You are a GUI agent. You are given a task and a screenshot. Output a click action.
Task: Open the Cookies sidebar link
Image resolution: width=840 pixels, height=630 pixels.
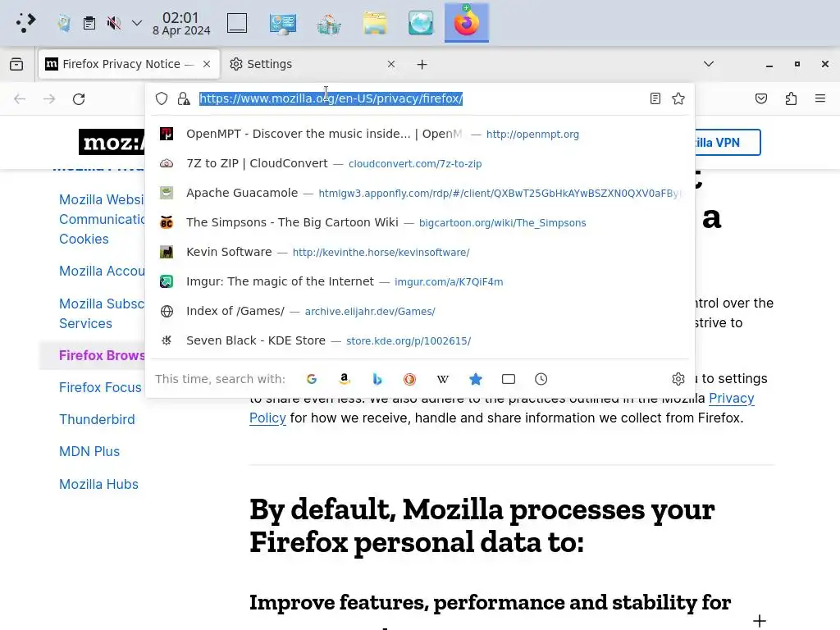click(84, 239)
